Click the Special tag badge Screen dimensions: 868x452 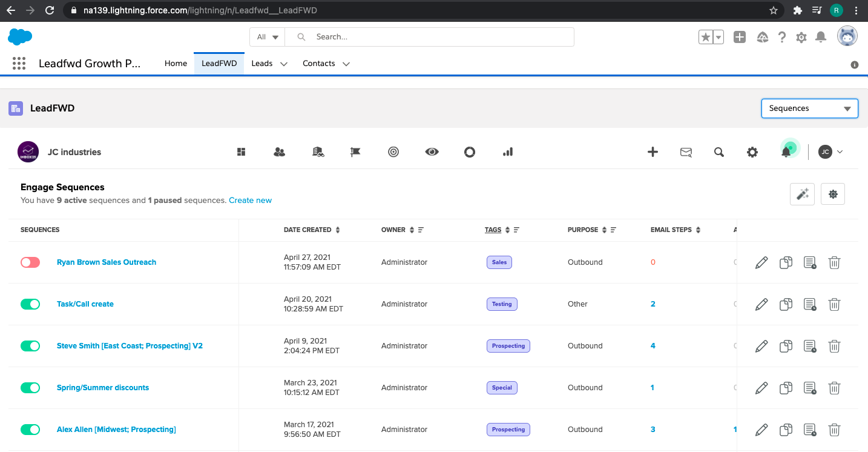click(502, 388)
